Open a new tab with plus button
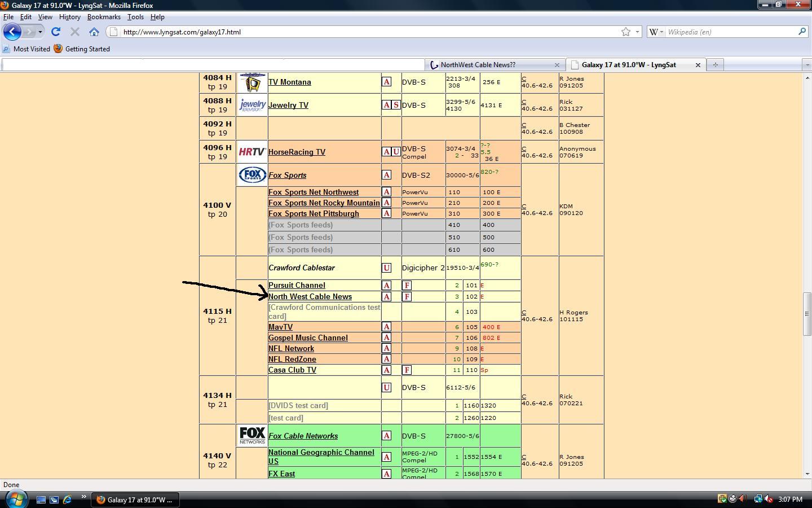 (715, 65)
